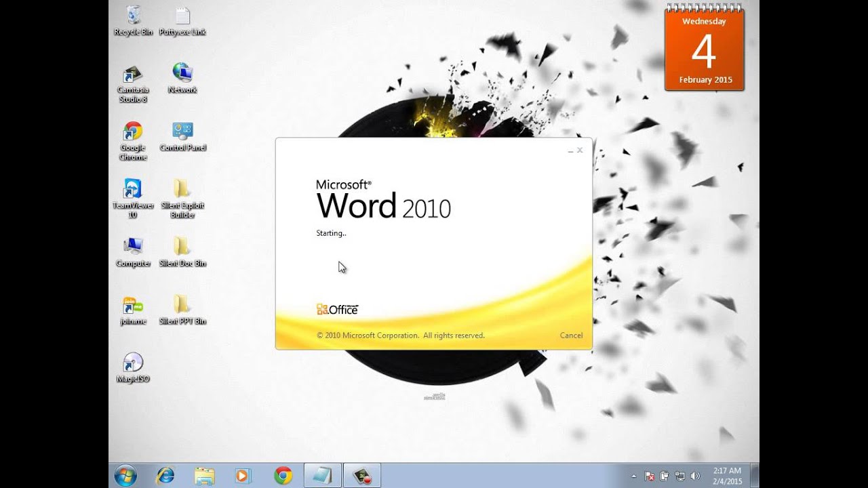Viewport: 868px width, 488px height.
Task: Select the Putty.exe Link desktop icon
Action: (x=182, y=21)
